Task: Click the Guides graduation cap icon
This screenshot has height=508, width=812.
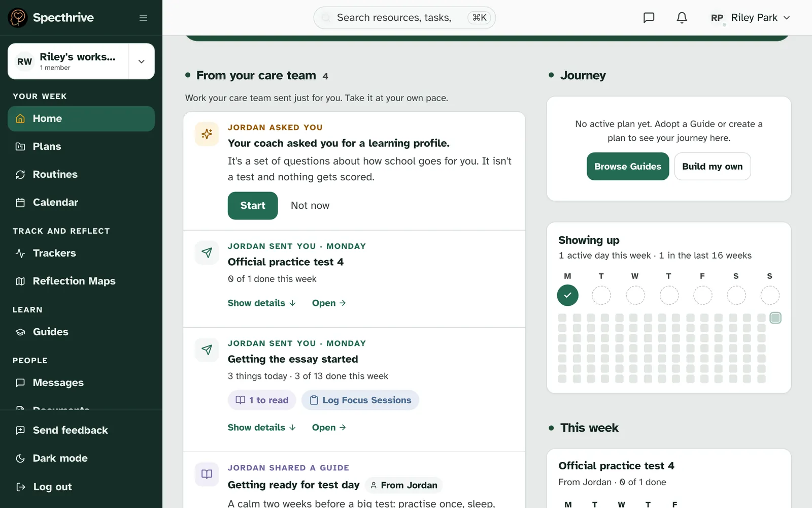Action: coord(20,332)
